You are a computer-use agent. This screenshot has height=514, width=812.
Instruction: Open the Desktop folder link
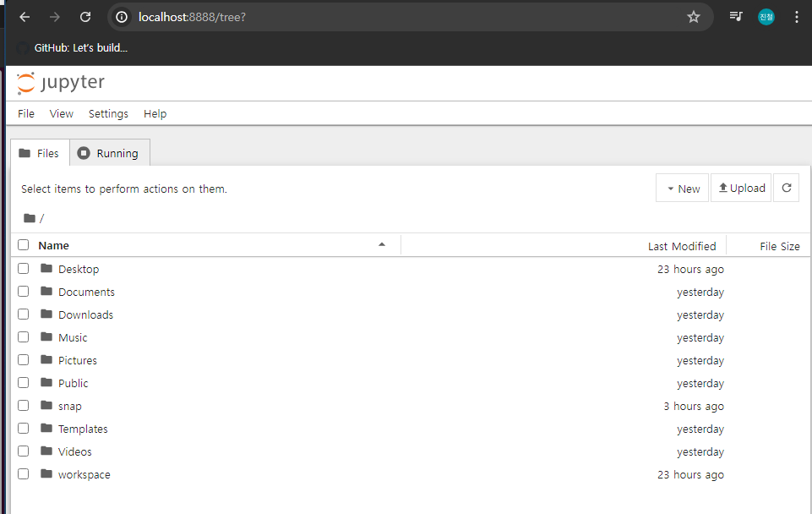click(x=79, y=270)
